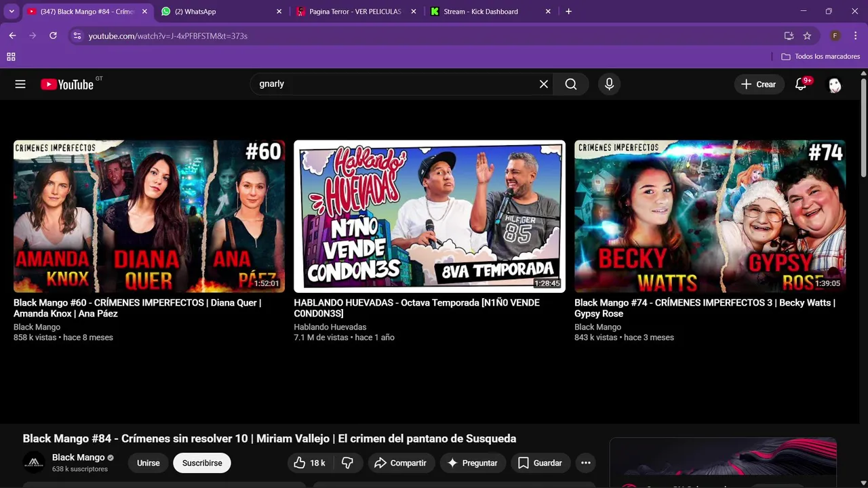
Task: Open the Crear create menu
Action: click(x=758, y=84)
